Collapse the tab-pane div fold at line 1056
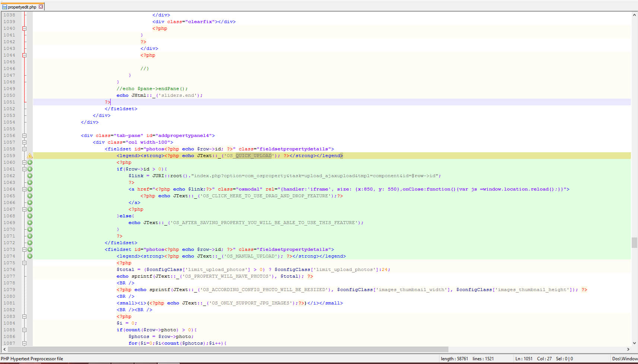The image size is (638, 364). point(24,135)
